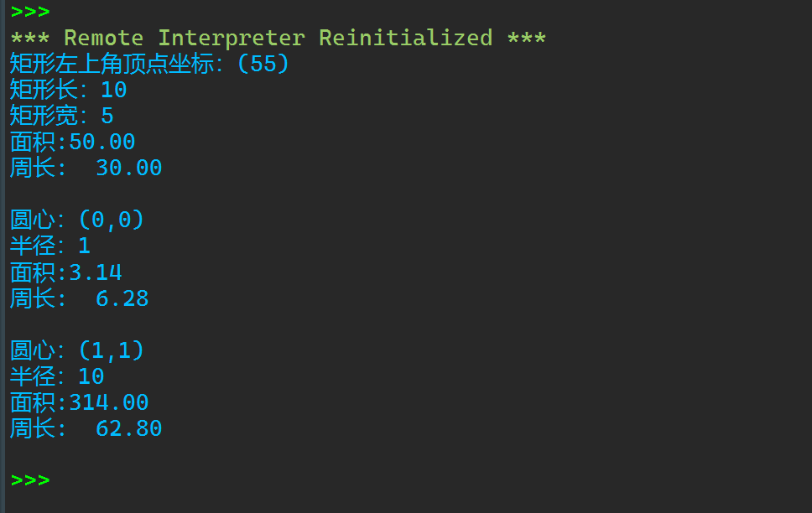Click the 矩形长: 10 line
The width and height of the screenshot is (812, 513).
tap(68, 90)
